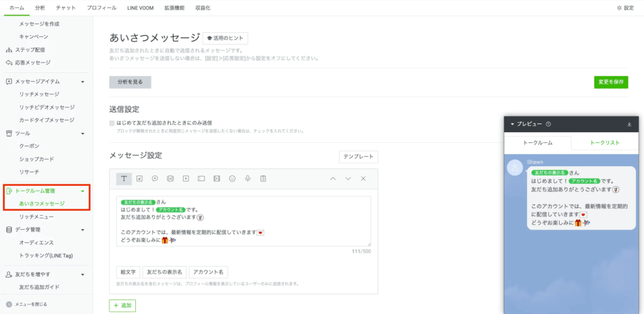
Task: Open リサーチ in sidebar
Action: (x=29, y=172)
